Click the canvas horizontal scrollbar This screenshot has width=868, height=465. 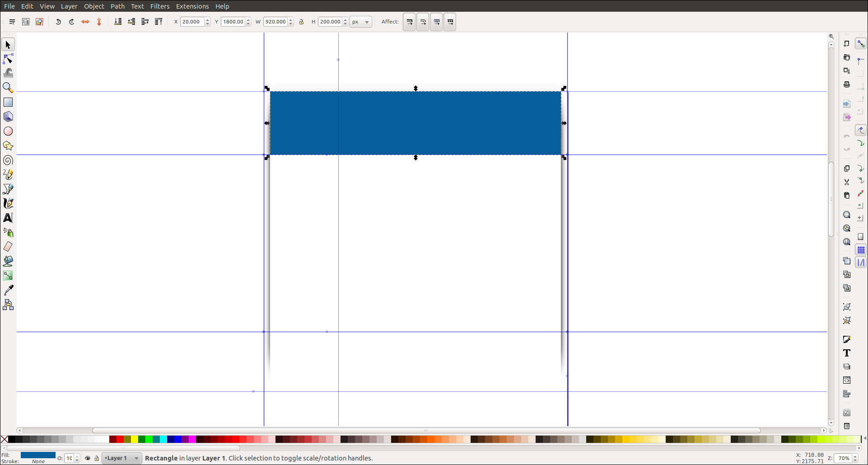coord(426,430)
